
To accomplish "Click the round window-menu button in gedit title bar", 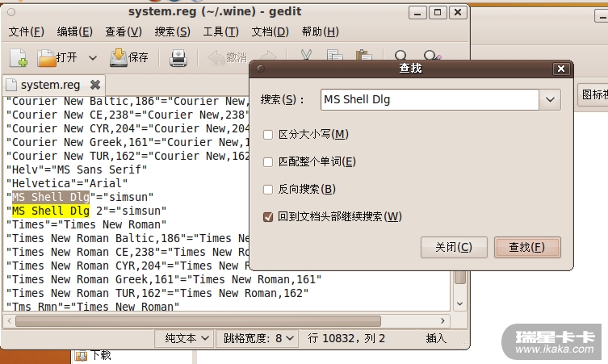I will point(11,12).
